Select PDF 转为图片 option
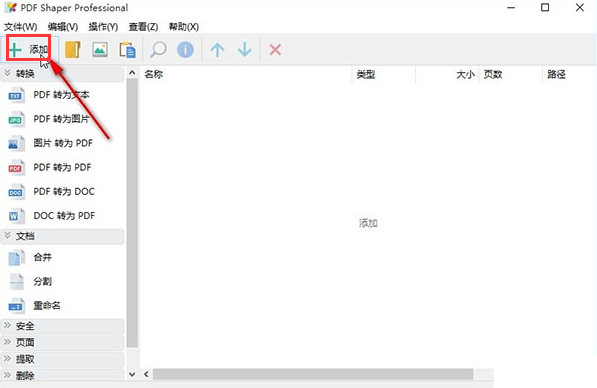 coord(61,119)
